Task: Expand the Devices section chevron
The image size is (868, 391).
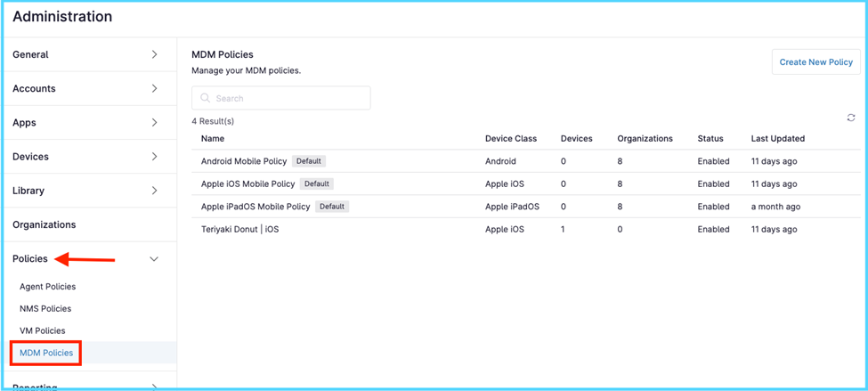Action: point(154,156)
